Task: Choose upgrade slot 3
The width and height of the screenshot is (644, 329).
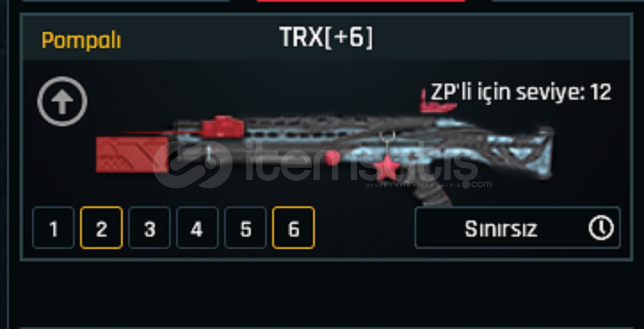Action: pos(149,228)
